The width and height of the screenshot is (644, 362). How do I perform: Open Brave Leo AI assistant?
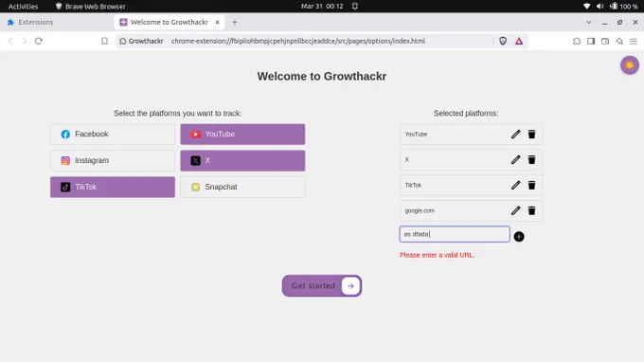pos(619,41)
